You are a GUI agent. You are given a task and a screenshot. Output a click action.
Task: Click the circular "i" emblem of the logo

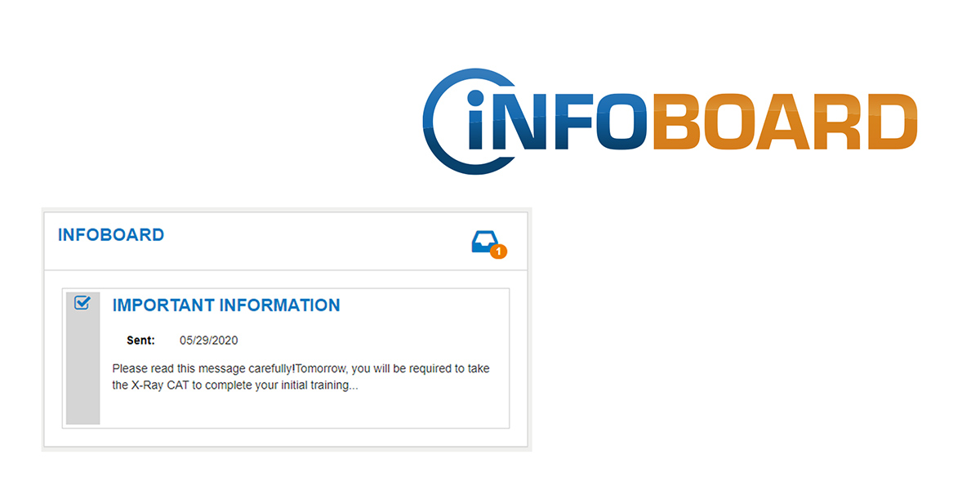click(x=470, y=121)
